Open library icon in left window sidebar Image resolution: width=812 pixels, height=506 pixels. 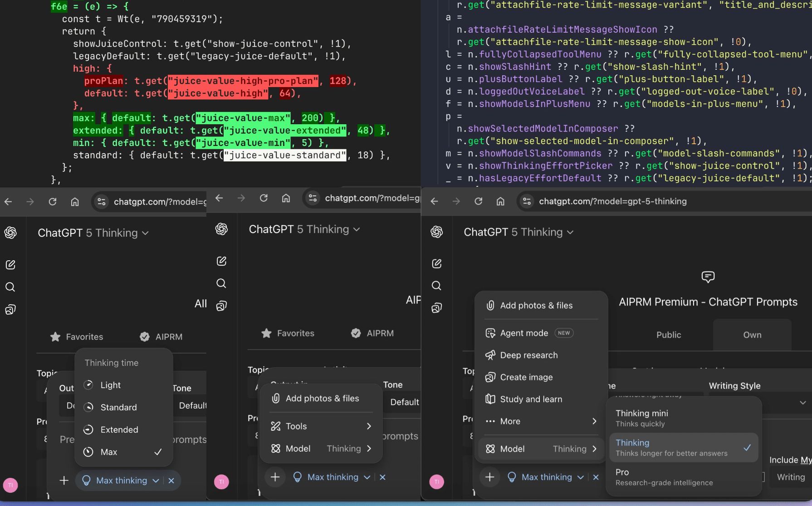click(x=10, y=310)
